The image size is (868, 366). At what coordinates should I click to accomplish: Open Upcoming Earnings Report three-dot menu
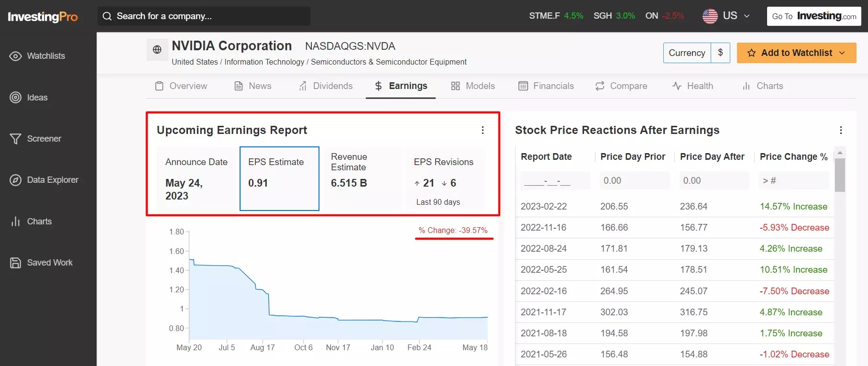[x=483, y=130]
